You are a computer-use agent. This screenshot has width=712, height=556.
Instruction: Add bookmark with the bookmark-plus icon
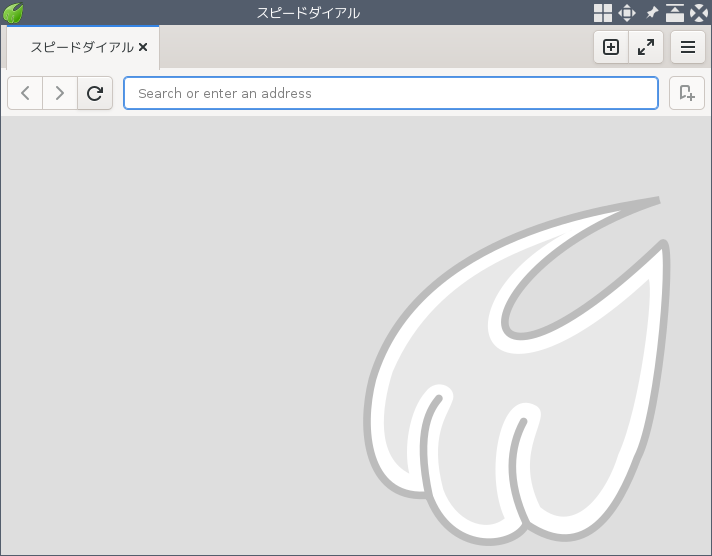[687, 93]
